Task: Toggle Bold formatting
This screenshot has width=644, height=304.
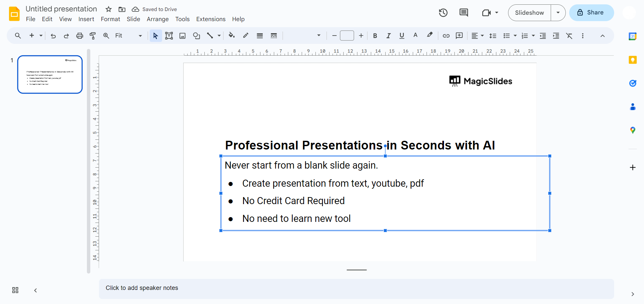Action: [375, 36]
